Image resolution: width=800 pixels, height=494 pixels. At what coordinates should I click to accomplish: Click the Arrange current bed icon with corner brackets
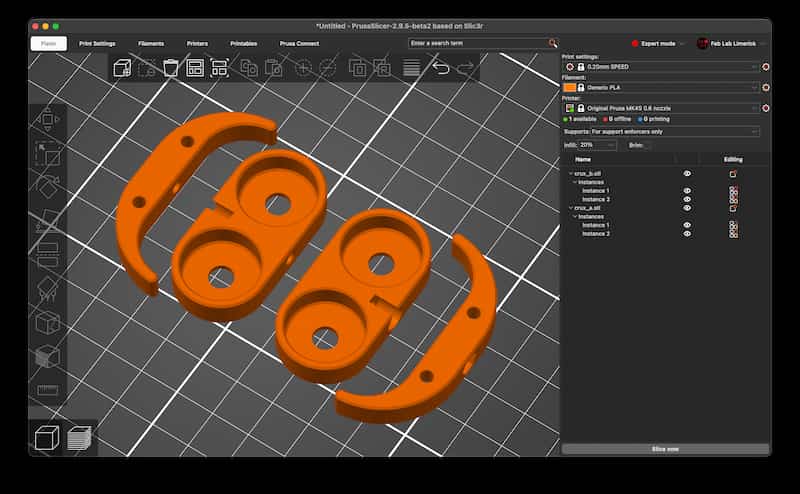219,67
